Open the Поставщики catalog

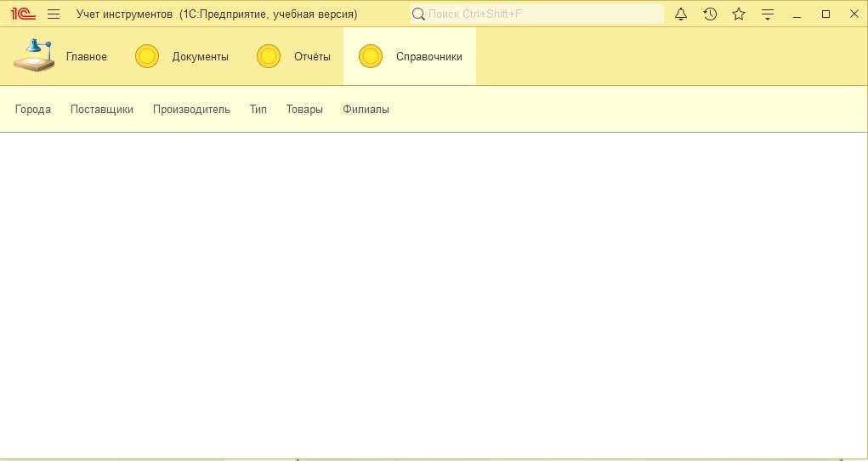pyautogui.click(x=102, y=109)
